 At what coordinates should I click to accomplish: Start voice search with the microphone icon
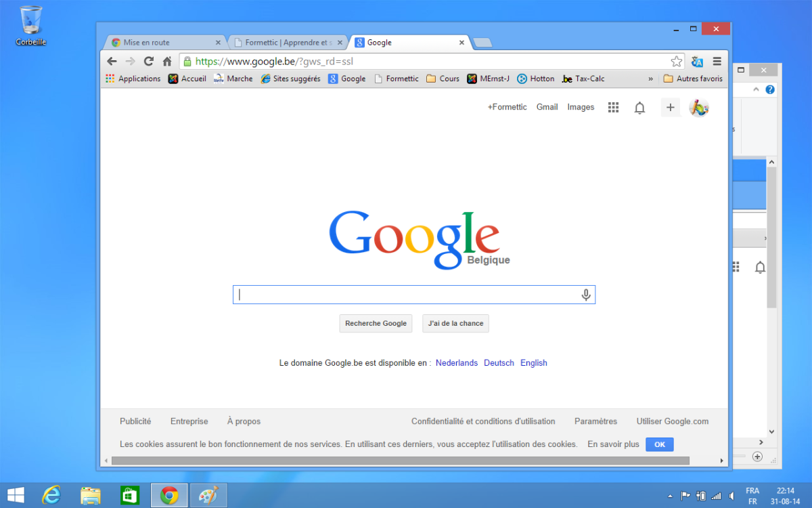(586, 295)
